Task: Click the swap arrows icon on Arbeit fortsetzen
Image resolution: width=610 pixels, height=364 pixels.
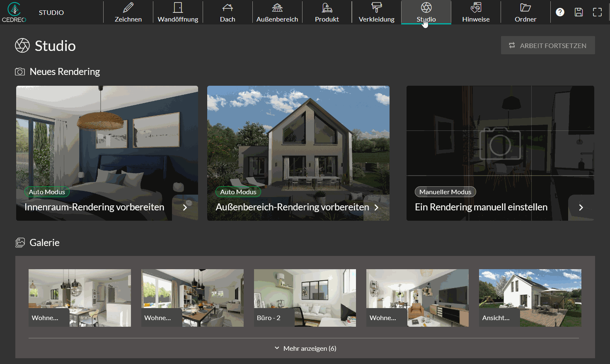Action: [512, 45]
